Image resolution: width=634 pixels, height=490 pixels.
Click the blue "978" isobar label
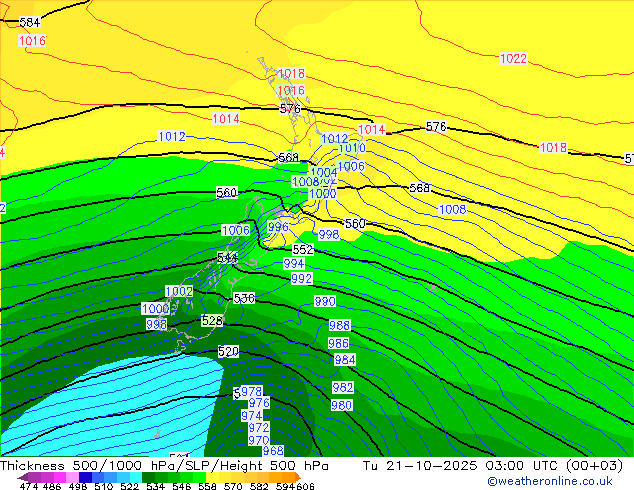pyautogui.click(x=251, y=391)
